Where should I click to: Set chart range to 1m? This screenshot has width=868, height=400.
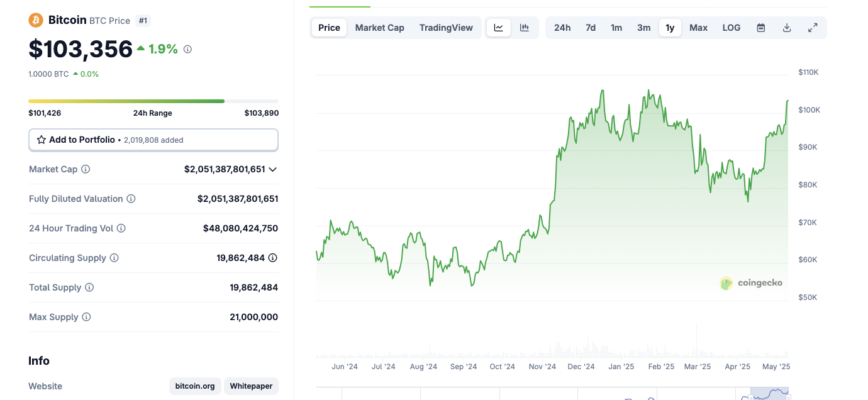pos(616,28)
